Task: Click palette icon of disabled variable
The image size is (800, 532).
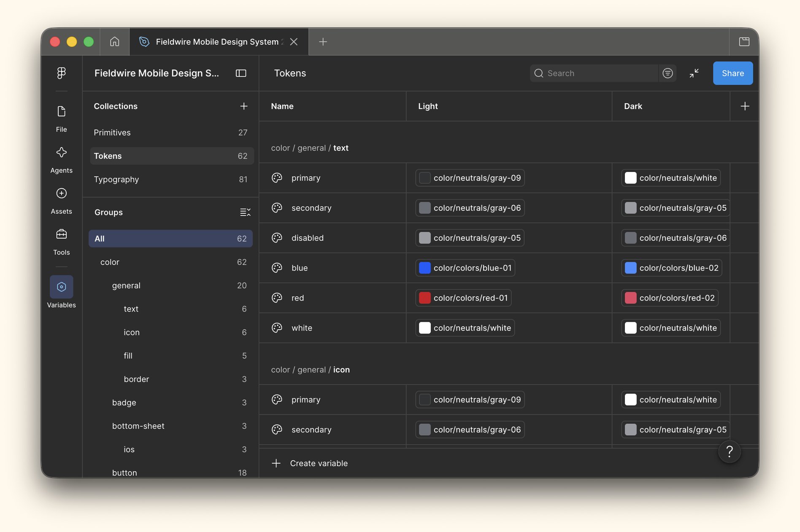Action: (x=277, y=238)
